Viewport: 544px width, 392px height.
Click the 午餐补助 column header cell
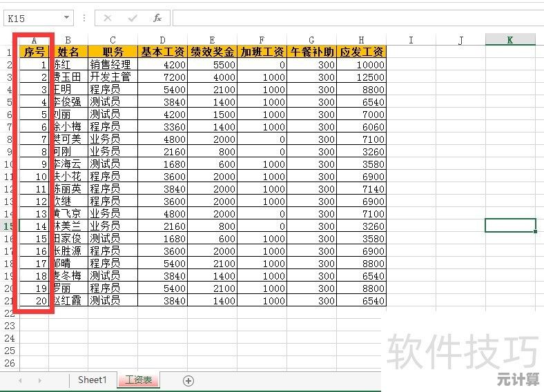[312, 52]
